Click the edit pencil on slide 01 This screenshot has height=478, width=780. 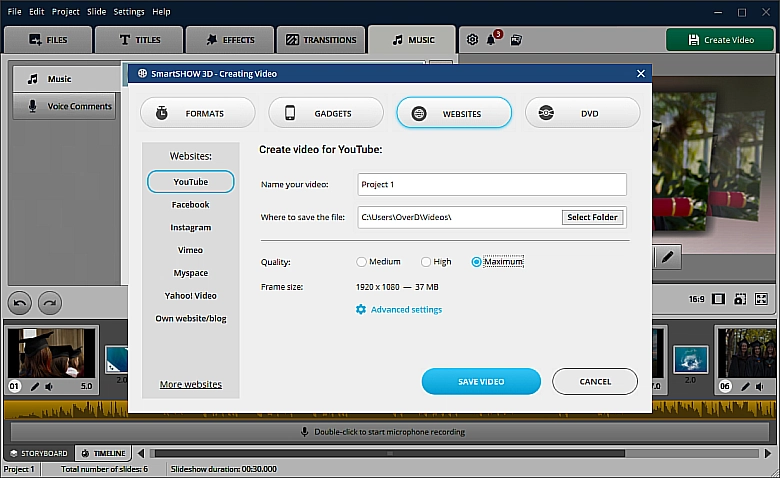pyautogui.click(x=34, y=386)
